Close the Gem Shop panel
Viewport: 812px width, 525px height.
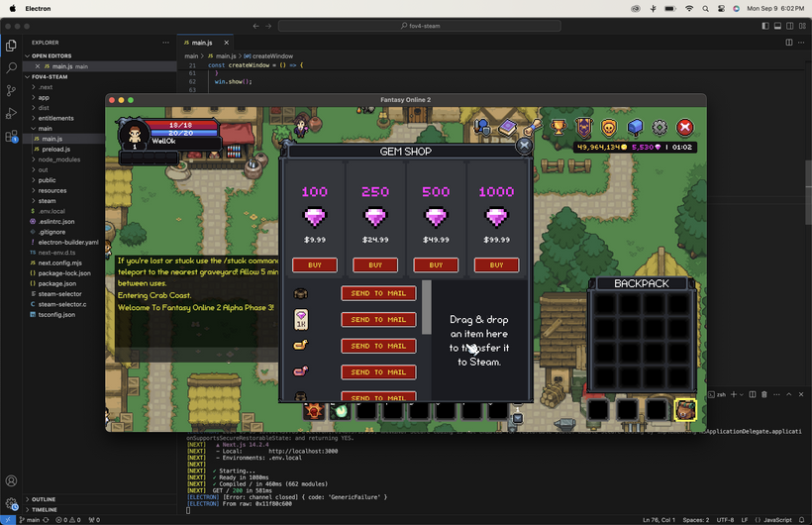(x=524, y=146)
